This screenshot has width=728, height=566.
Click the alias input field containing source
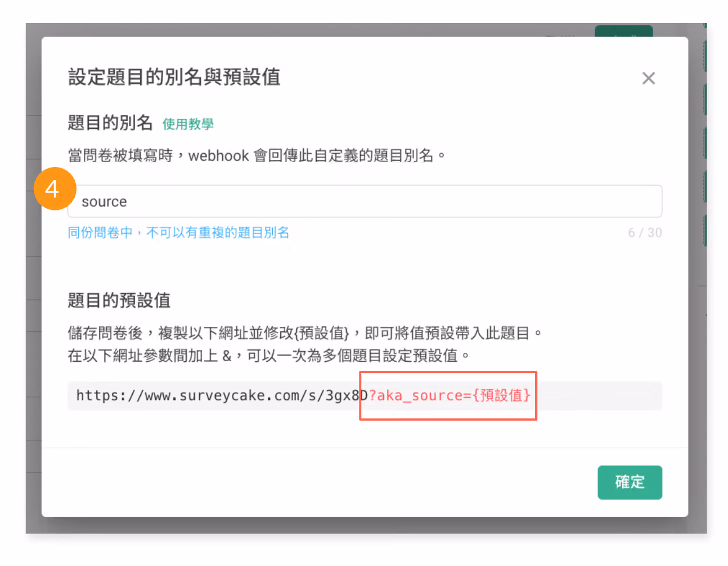[x=365, y=201]
